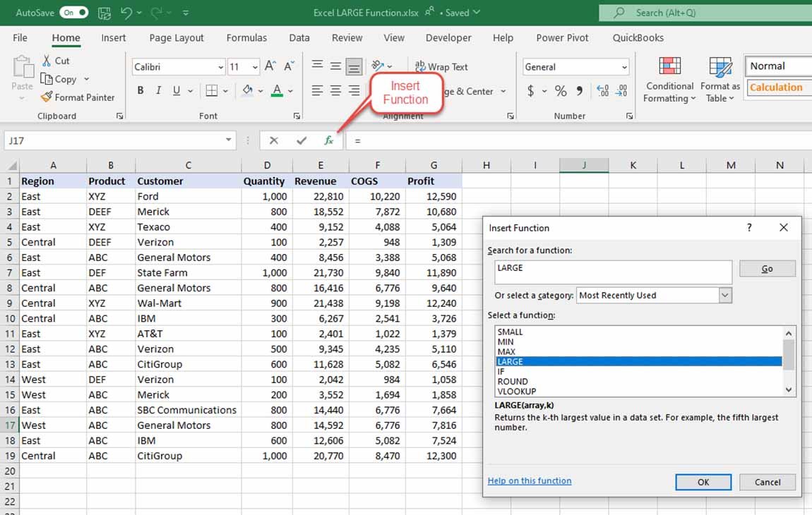Image resolution: width=812 pixels, height=515 pixels.
Task: Open the Page Layout tab
Action: coord(177,38)
